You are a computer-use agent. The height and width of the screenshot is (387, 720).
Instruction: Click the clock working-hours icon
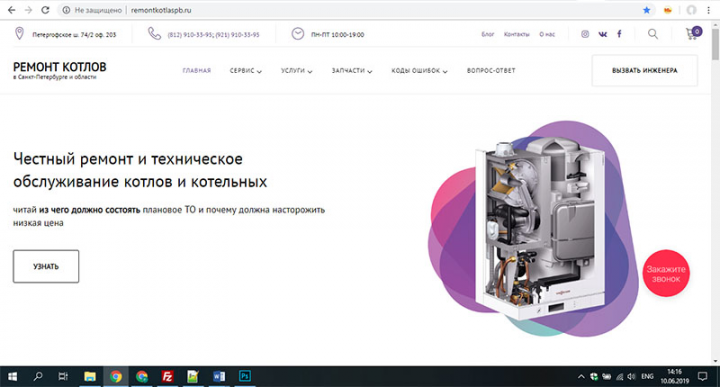click(x=298, y=34)
